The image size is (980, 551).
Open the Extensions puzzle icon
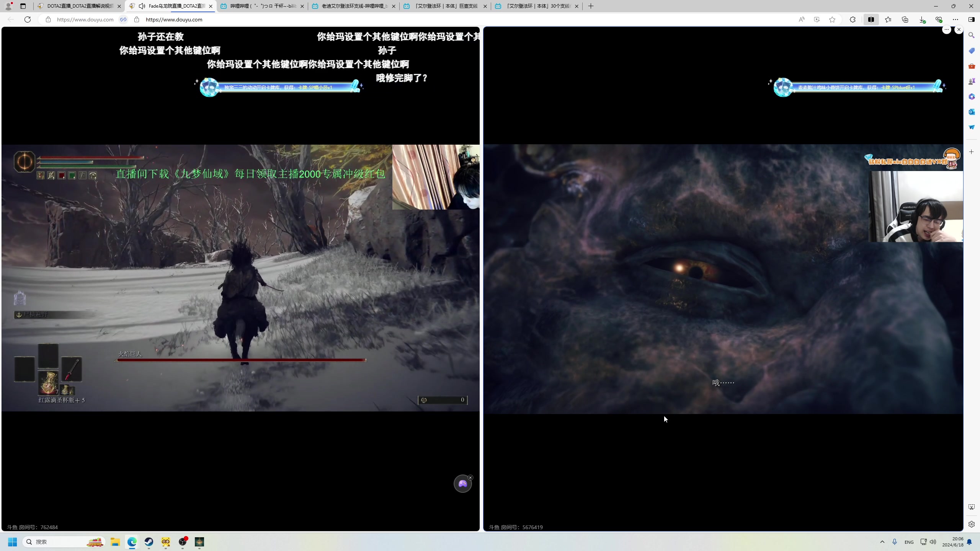pos(853,20)
